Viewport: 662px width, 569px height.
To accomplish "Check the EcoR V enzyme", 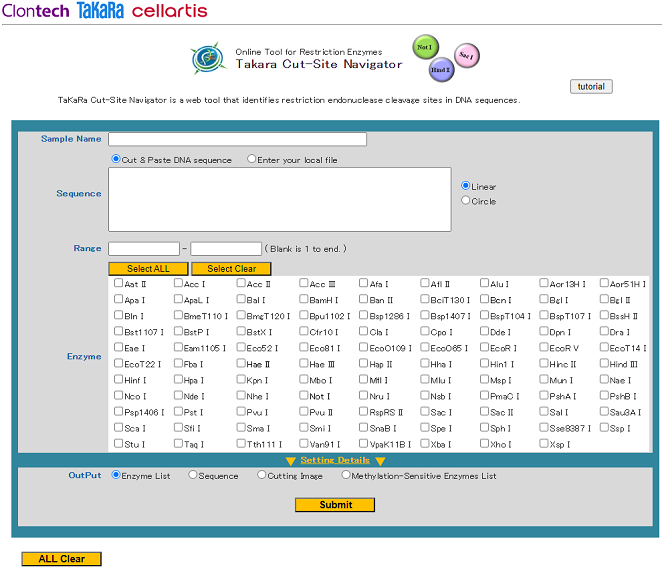I will pos(544,347).
